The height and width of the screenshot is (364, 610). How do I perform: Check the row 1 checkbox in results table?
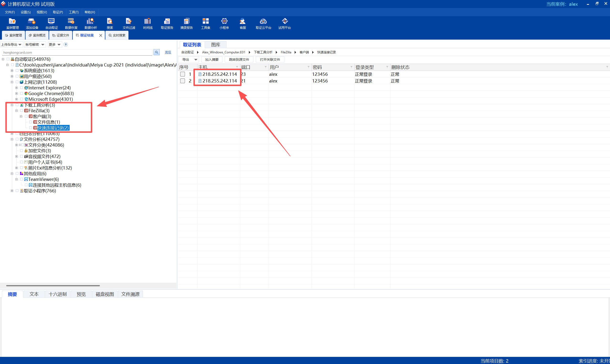(183, 74)
